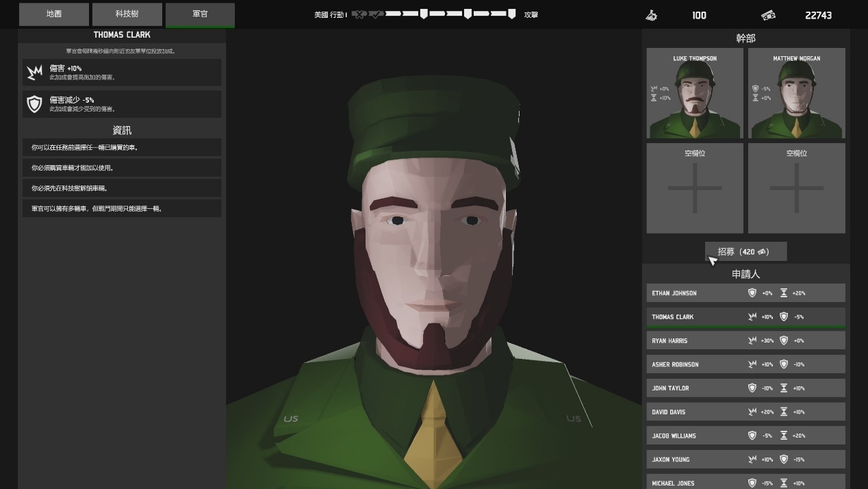Select the 軍官 officers tab
Image resolution: width=868 pixels, height=489 pixels.
200,14
